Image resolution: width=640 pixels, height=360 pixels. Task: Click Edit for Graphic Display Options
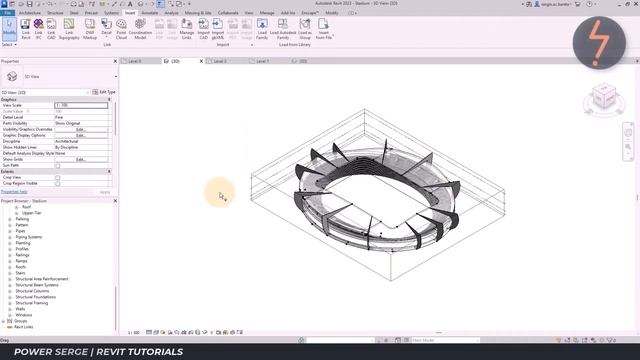(81, 135)
